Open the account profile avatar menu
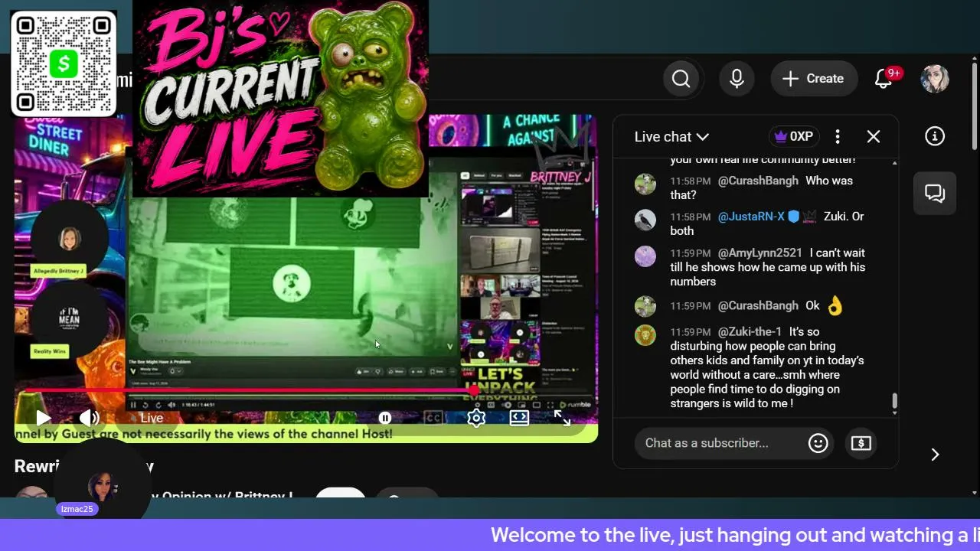980x551 pixels. [935, 79]
